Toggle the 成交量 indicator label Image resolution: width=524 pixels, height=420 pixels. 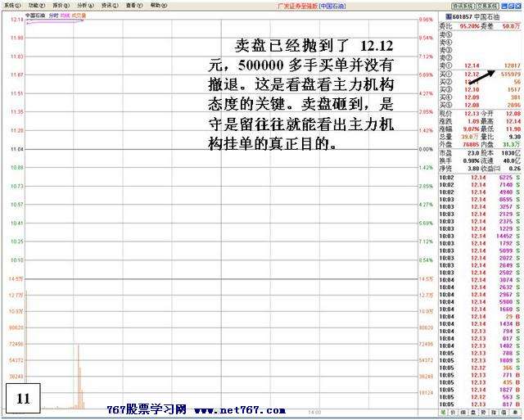pyautogui.click(x=79, y=15)
